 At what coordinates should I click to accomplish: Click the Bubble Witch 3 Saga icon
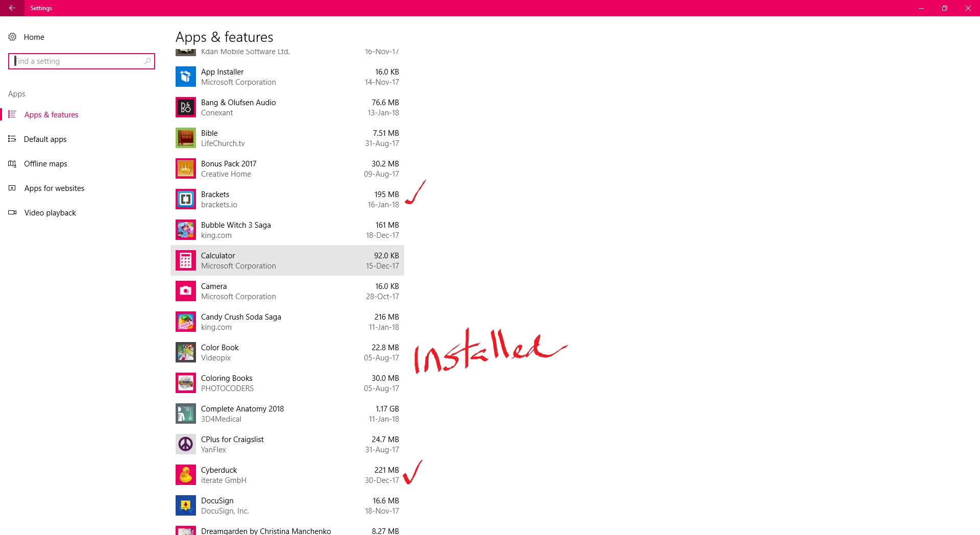(186, 230)
